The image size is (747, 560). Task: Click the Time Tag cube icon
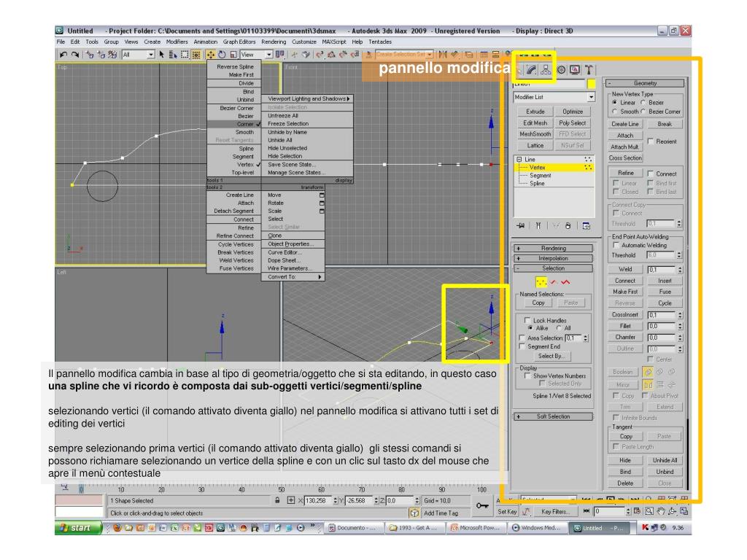[414, 513]
